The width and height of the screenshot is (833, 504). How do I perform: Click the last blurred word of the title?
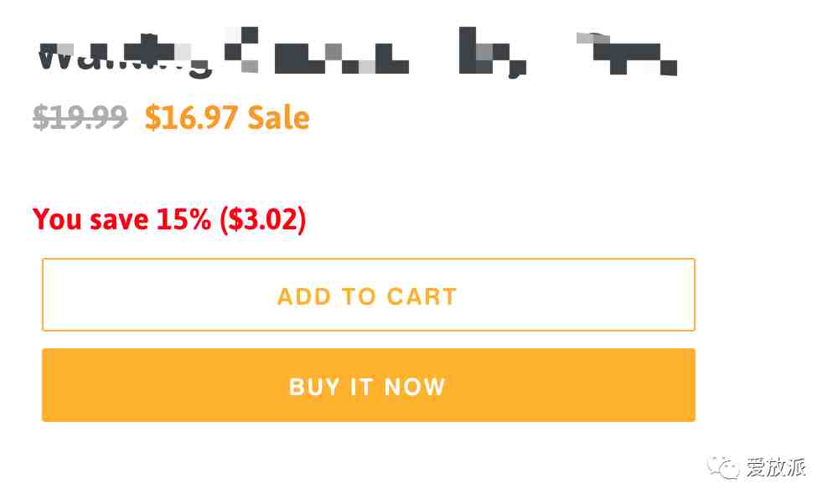click(627, 53)
